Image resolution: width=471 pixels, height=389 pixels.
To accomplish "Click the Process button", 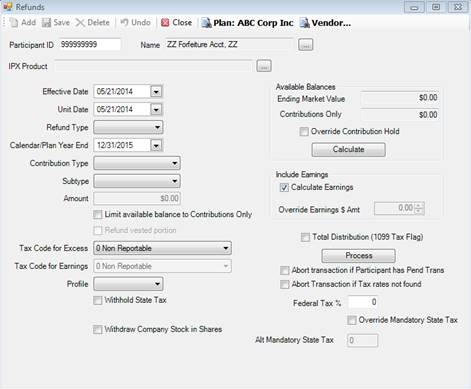I will click(359, 256).
